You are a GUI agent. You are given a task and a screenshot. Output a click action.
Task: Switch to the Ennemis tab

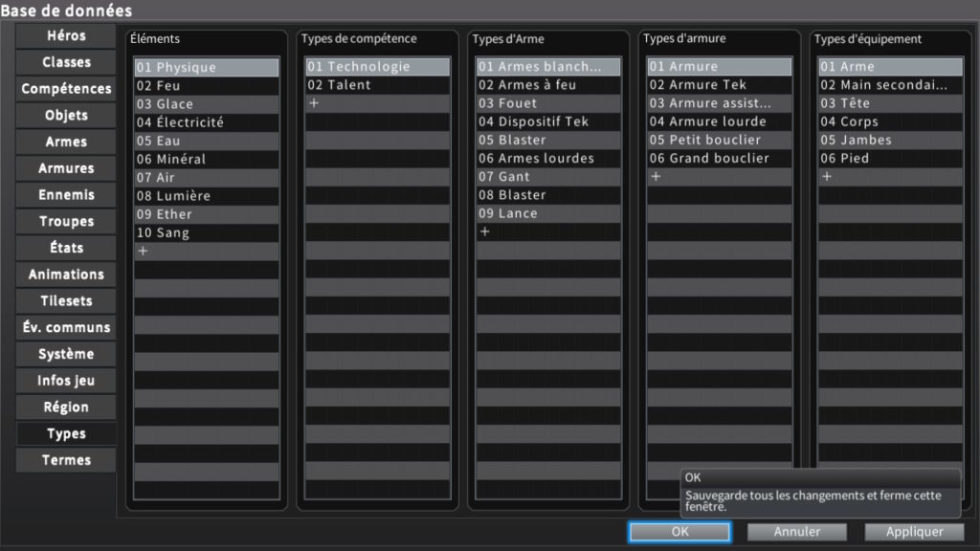point(66,195)
